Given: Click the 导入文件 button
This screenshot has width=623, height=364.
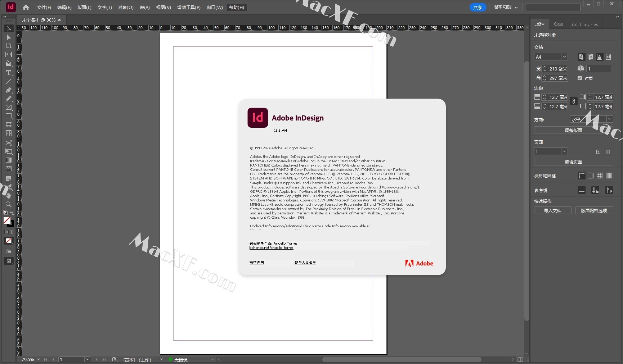Looking at the screenshot, I should (x=553, y=210).
